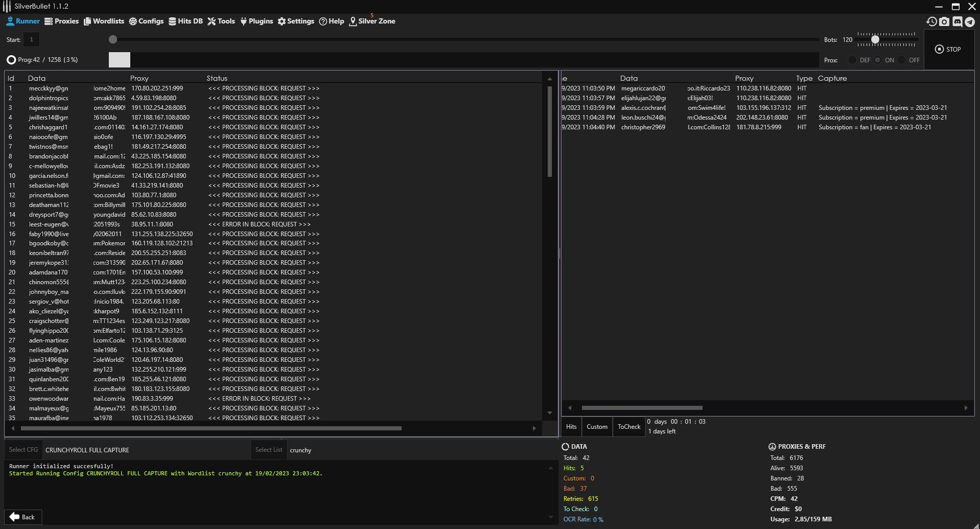Select the DEF proxy mode radio button
Image resolution: width=980 pixels, height=529 pixels.
pos(852,60)
